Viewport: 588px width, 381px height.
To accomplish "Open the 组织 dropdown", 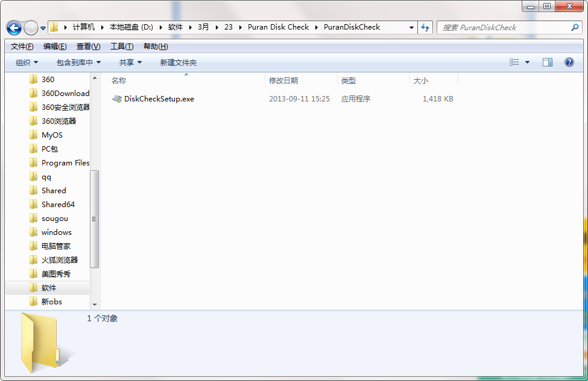I will tap(27, 62).
